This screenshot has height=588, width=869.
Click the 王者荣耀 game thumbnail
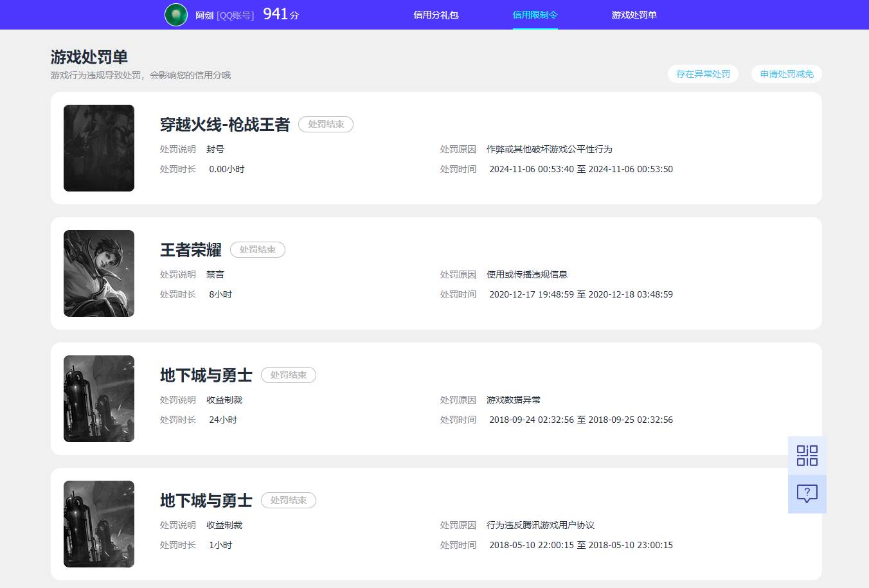[98, 273]
